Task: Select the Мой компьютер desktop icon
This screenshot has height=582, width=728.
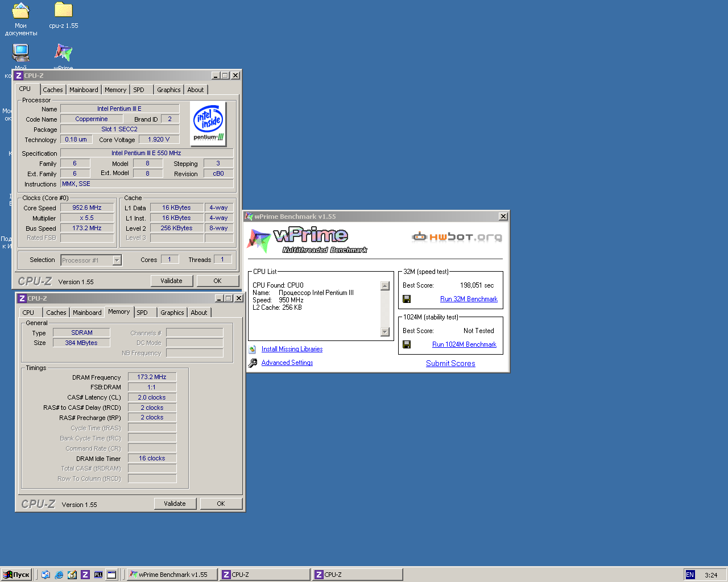Action: [x=21, y=53]
